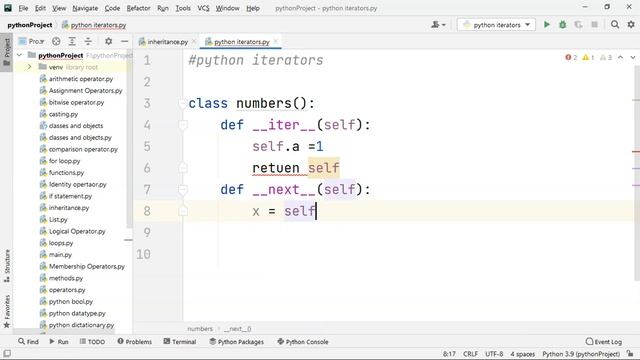
Task: Open the Help menu
Action: tap(253, 8)
